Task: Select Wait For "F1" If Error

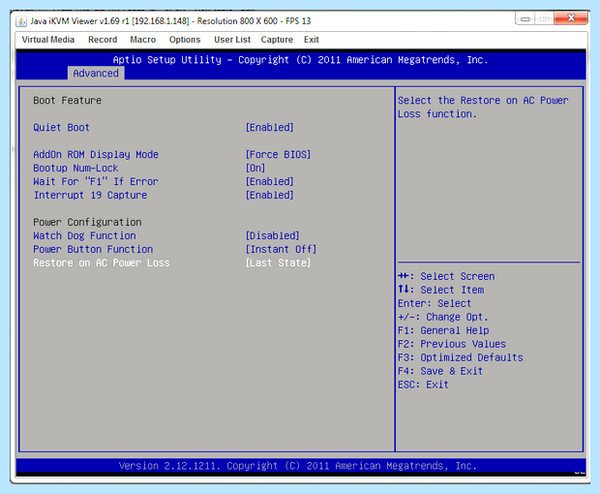Action: pyautogui.click(x=96, y=181)
